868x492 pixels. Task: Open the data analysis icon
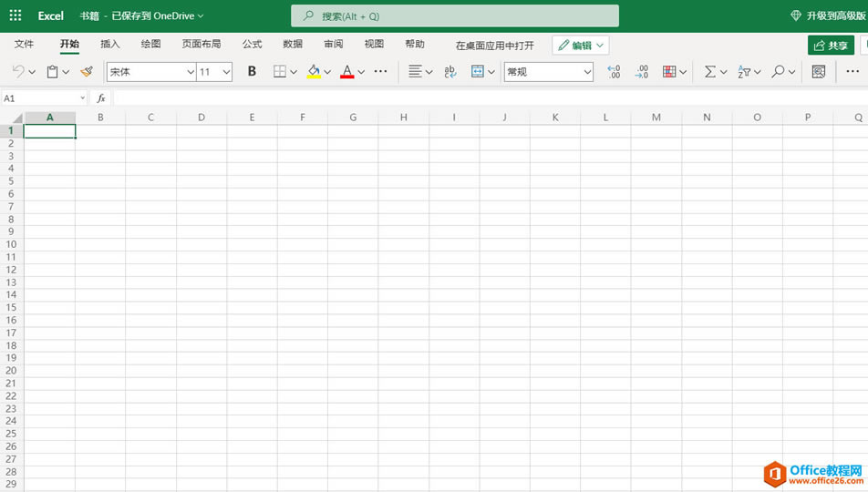(x=818, y=71)
